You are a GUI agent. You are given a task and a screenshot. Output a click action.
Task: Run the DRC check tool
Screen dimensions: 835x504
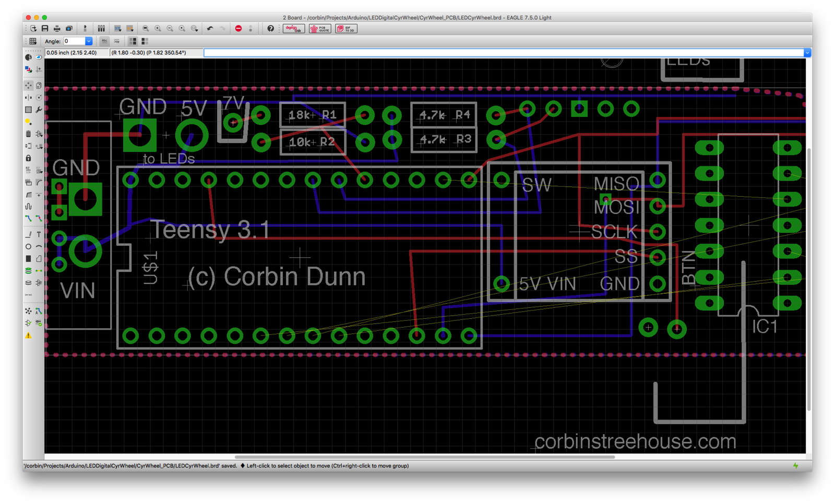tap(39, 323)
